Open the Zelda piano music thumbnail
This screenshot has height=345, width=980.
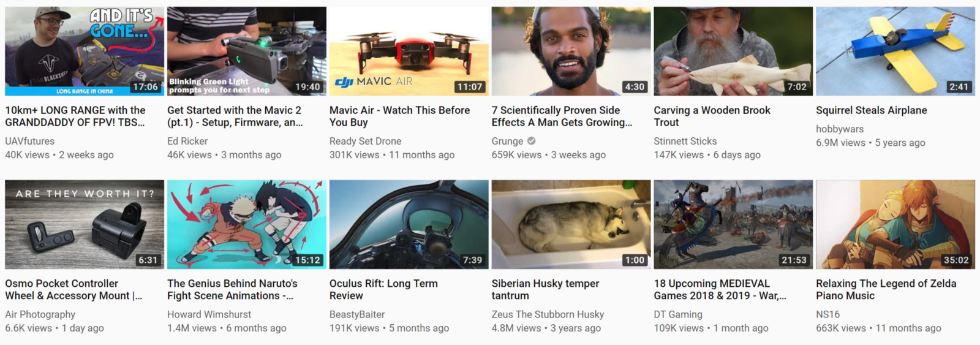pos(895,224)
